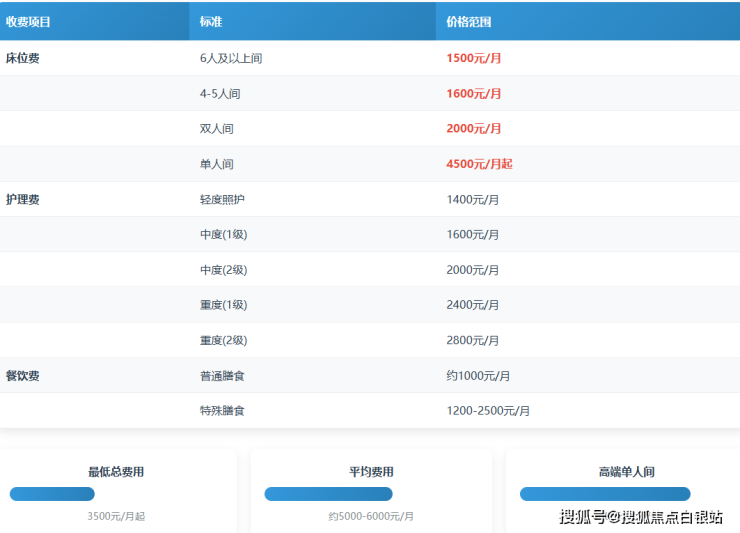
Task: Click the red 4500元/月起 price
Action: point(479,164)
